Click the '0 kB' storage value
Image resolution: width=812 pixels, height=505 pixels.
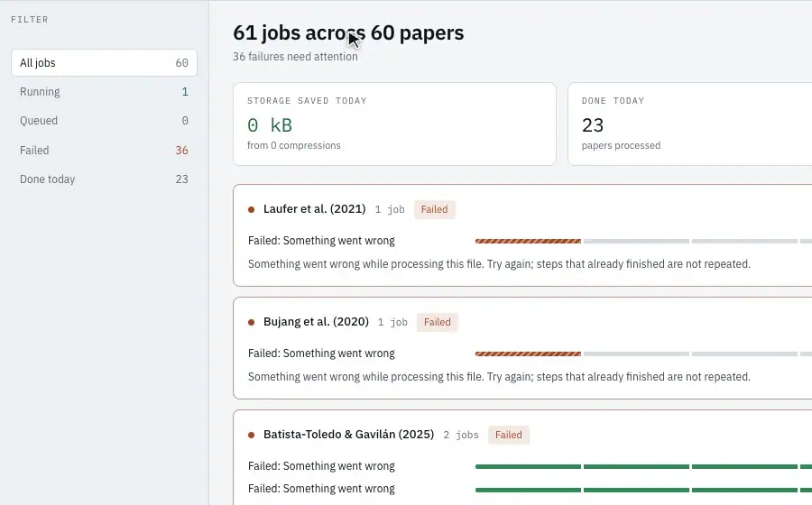click(270, 125)
